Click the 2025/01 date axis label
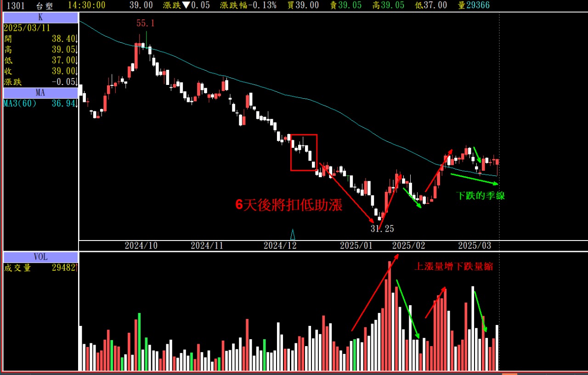 356,246
